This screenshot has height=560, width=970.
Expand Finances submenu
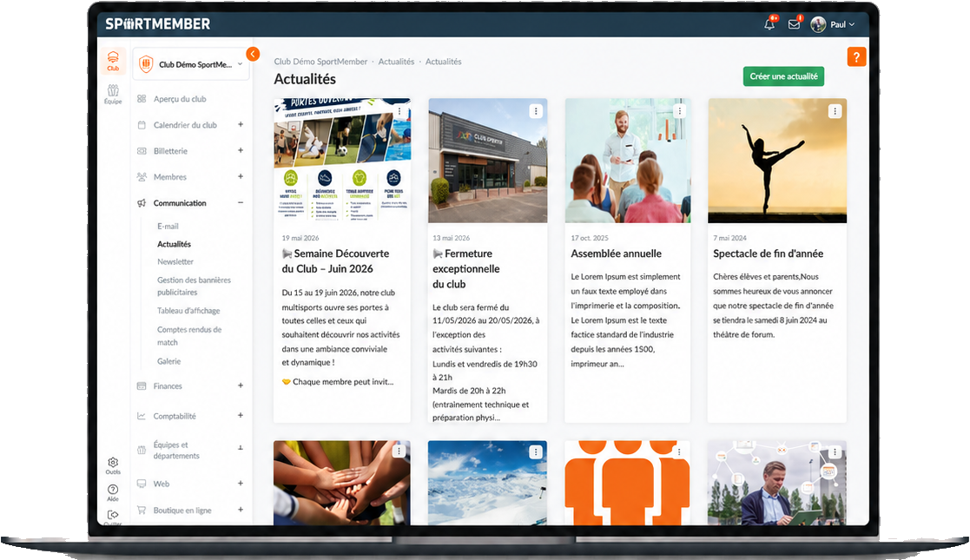pyautogui.click(x=241, y=385)
